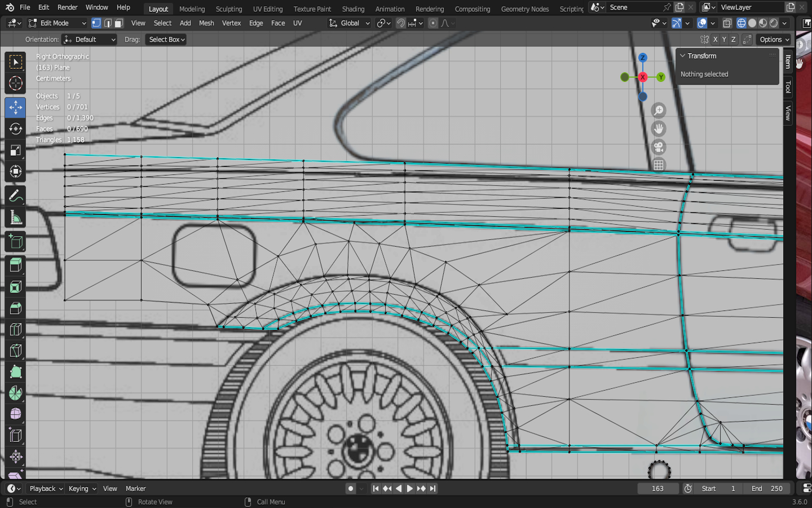Play the animation forward

coord(410,489)
